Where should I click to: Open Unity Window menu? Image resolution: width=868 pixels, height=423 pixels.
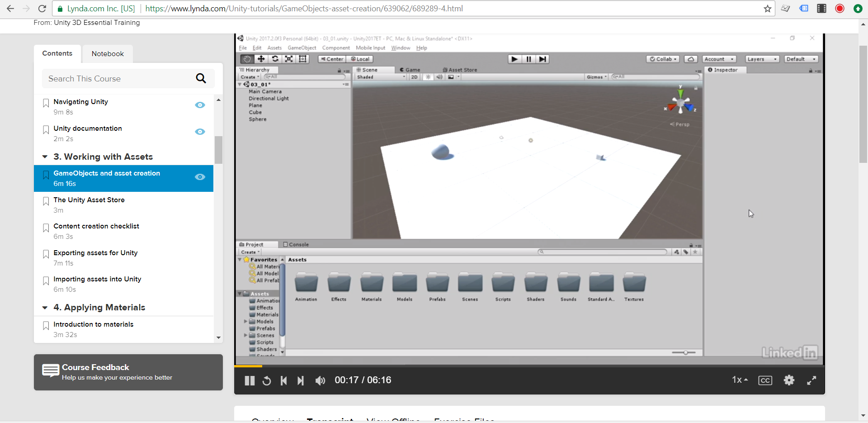(x=401, y=48)
